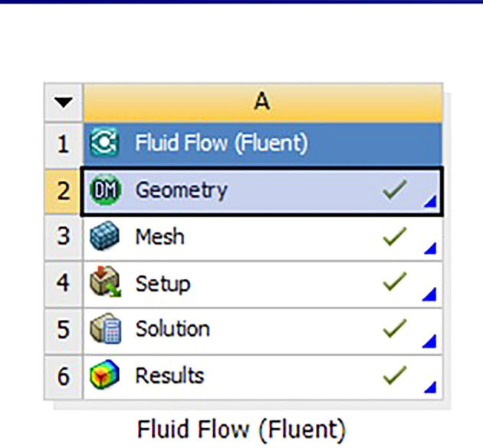Viewport: 483px width, 448px height.
Task: Click the Solution calculator icon
Action: click(105, 328)
